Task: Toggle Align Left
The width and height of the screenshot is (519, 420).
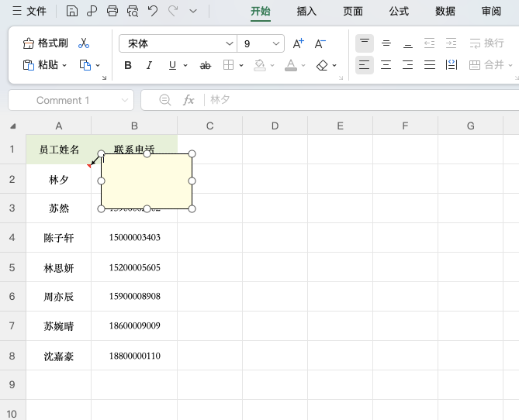Action: [365, 65]
